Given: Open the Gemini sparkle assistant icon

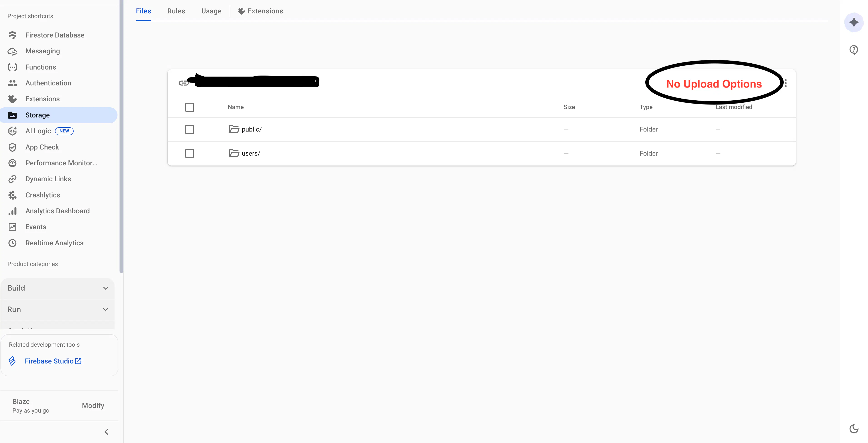Looking at the screenshot, I should (x=853, y=22).
